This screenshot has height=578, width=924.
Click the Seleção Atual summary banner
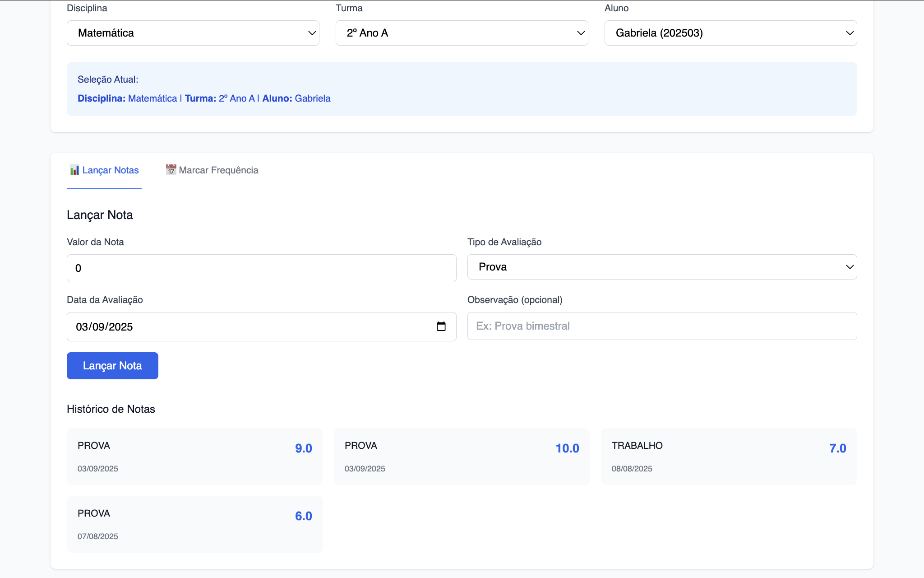pyautogui.click(x=462, y=89)
